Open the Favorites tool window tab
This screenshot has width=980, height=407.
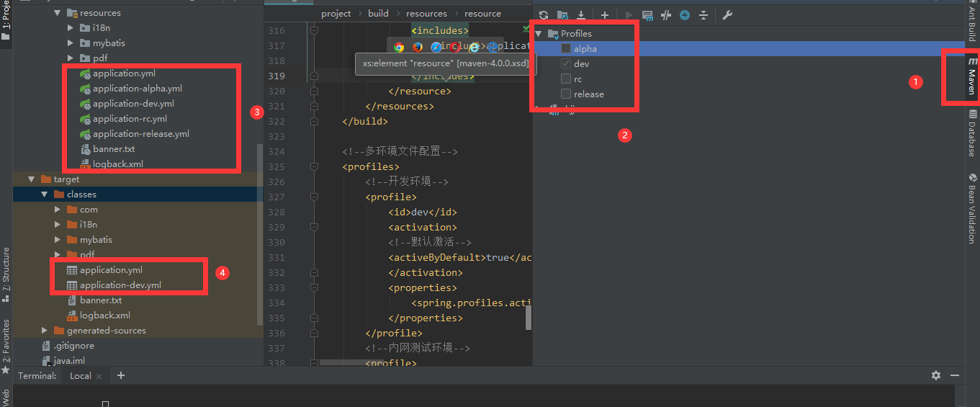click(6, 346)
